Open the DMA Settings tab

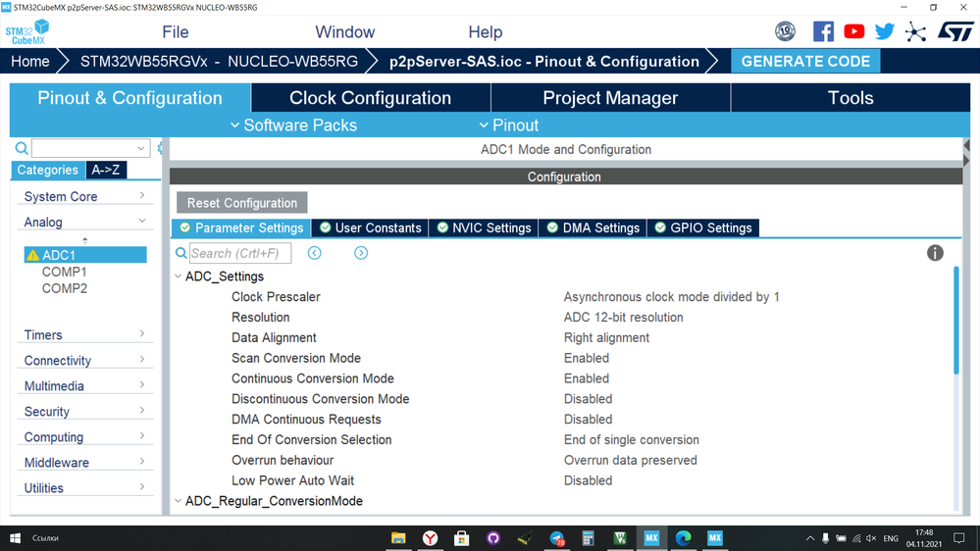coord(593,228)
